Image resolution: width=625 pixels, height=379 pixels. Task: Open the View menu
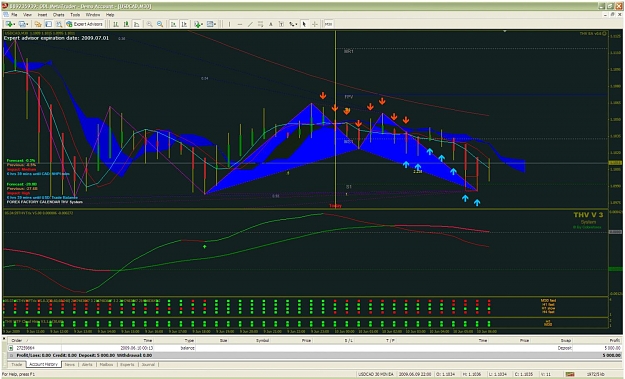pyautogui.click(x=27, y=15)
